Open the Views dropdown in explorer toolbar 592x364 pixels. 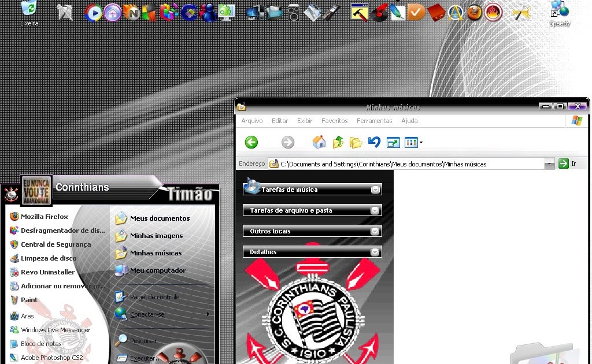pyautogui.click(x=413, y=143)
